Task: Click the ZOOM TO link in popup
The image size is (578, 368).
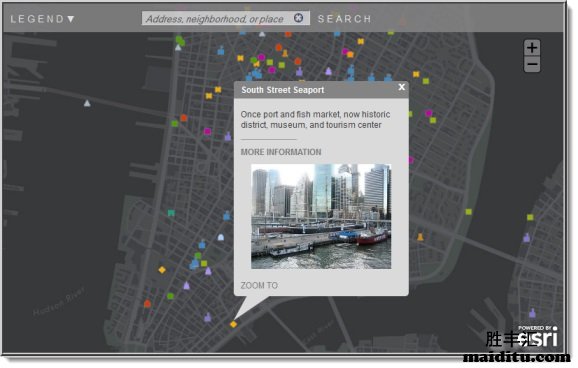Action: point(259,285)
